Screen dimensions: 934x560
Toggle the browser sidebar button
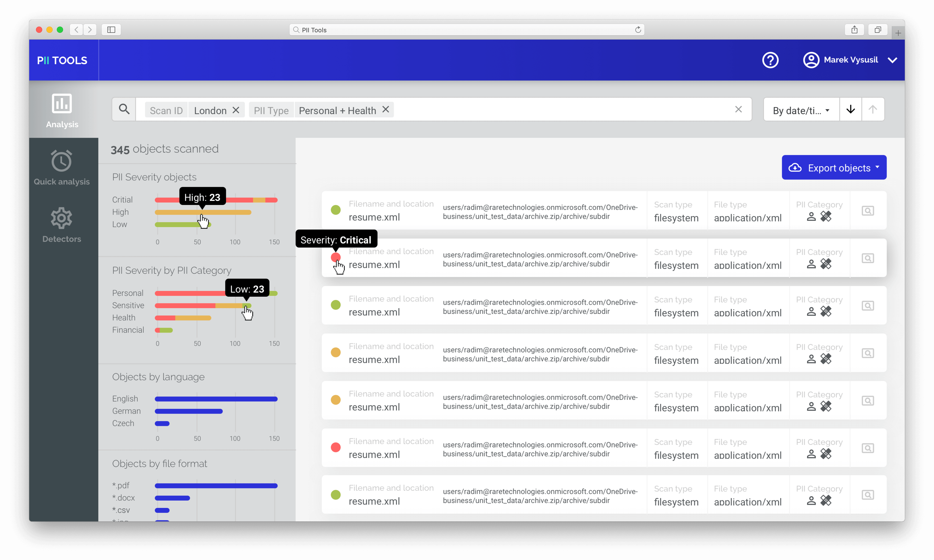[111, 30]
